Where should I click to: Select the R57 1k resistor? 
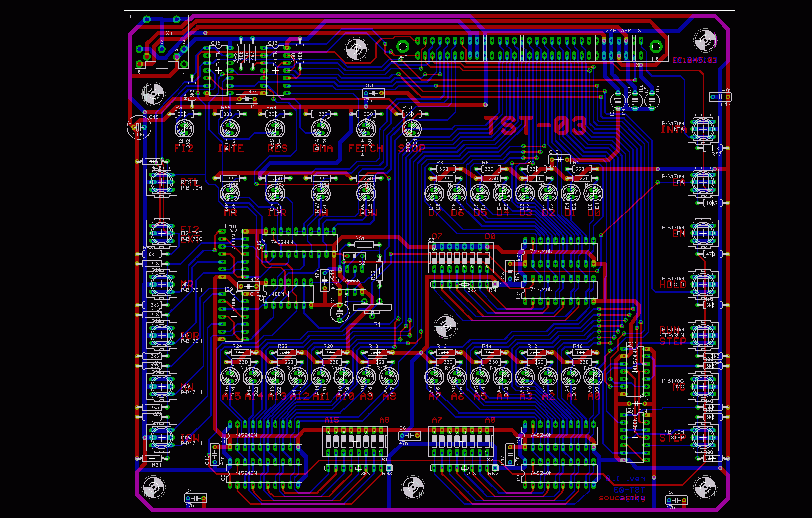[x=712, y=148]
